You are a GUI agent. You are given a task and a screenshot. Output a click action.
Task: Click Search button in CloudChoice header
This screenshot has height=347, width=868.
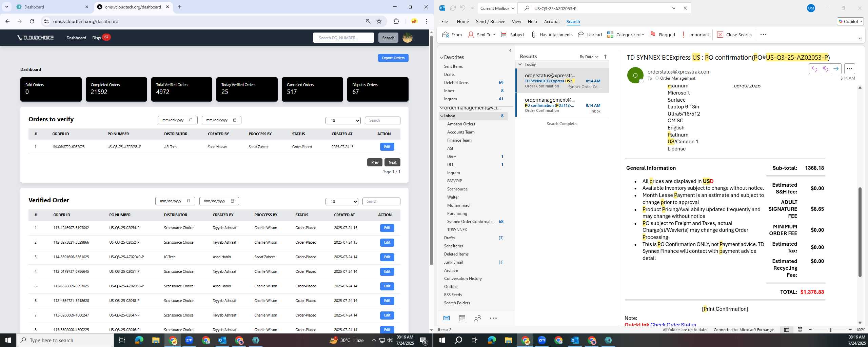[x=388, y=38]
